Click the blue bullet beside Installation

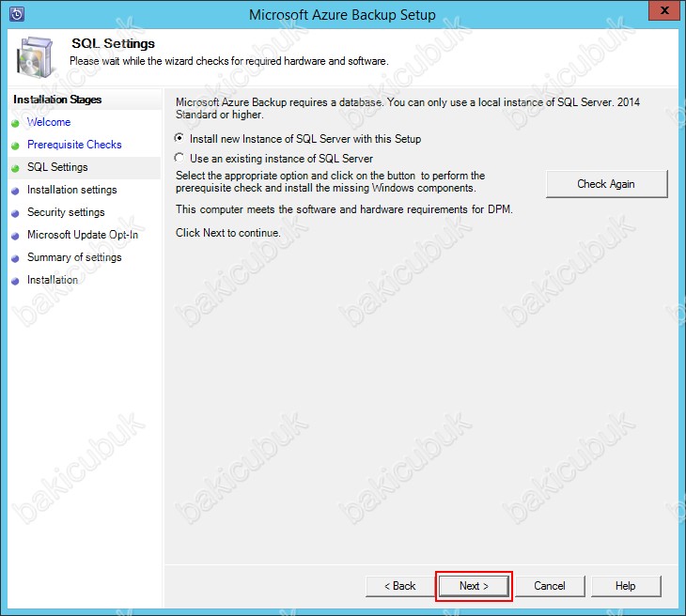point(15,282)
